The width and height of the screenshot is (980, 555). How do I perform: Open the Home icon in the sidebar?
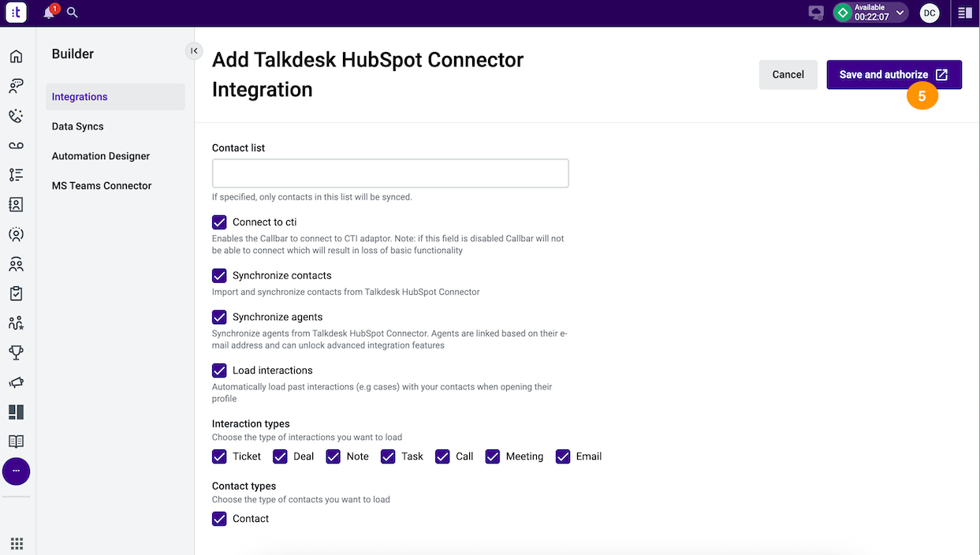tap(16, 56)
